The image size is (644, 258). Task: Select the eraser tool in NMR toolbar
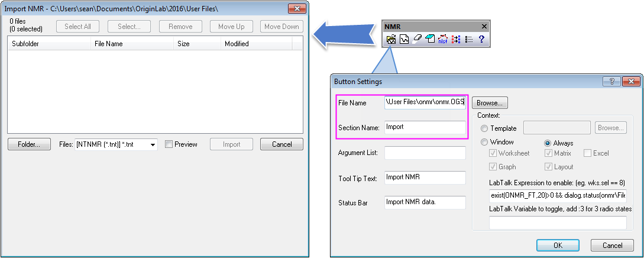[x=416, y=40]
